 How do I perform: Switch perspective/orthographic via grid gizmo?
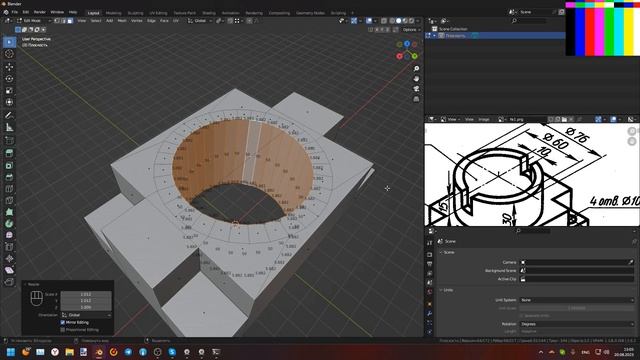pyautogui.click(x=416, y=99)
